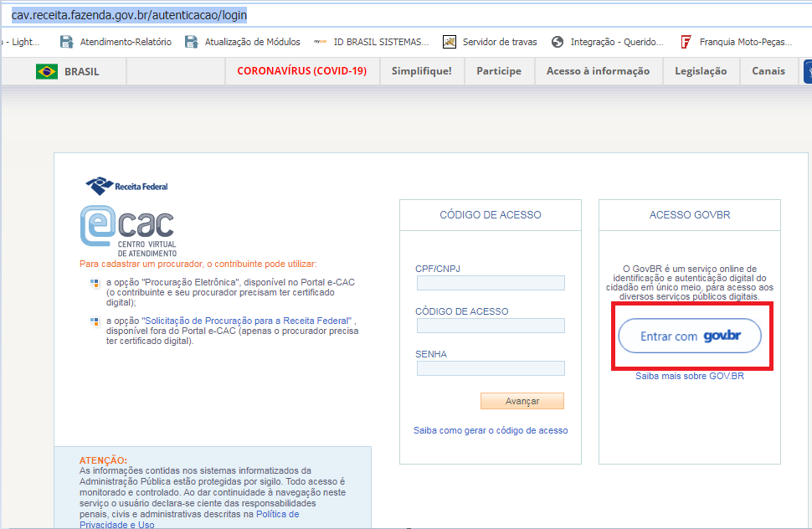
Task: Open the Franquia Moto-Peças bookmark icon
Action: 686,42
